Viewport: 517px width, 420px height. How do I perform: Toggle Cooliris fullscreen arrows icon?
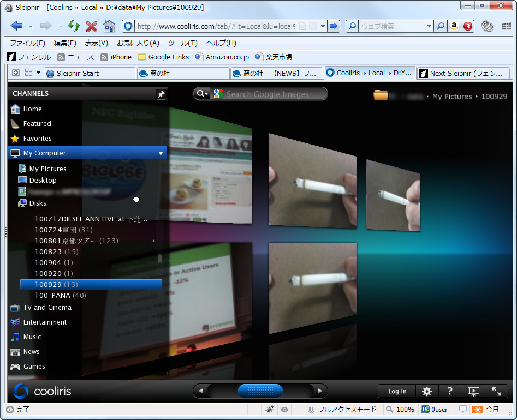pos(496,391)
